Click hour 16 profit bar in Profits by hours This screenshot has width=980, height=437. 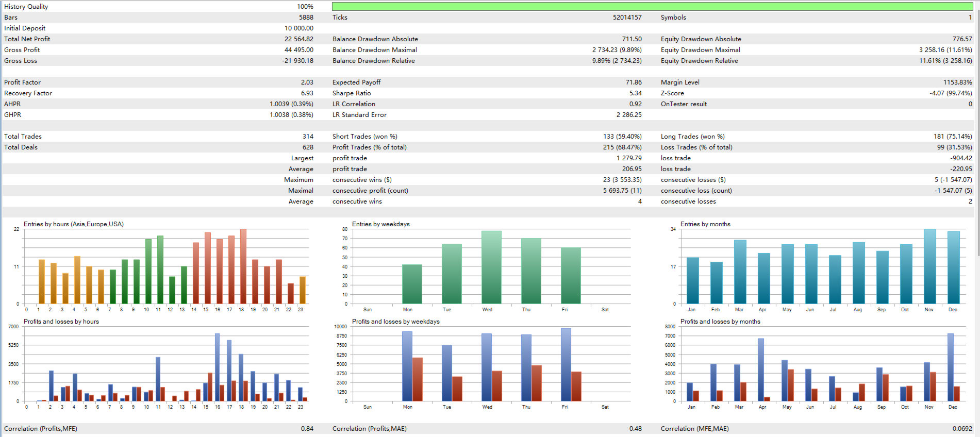click(217, 367)
